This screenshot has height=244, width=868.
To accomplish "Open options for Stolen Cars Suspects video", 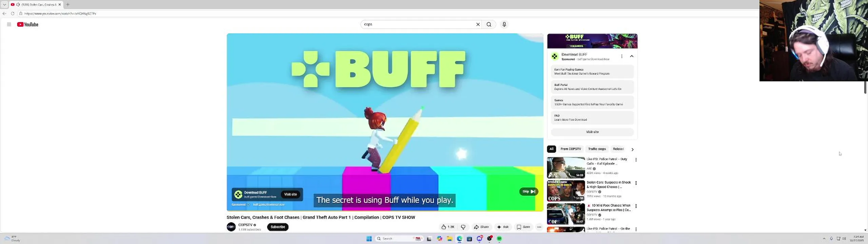I will [636, 183].
